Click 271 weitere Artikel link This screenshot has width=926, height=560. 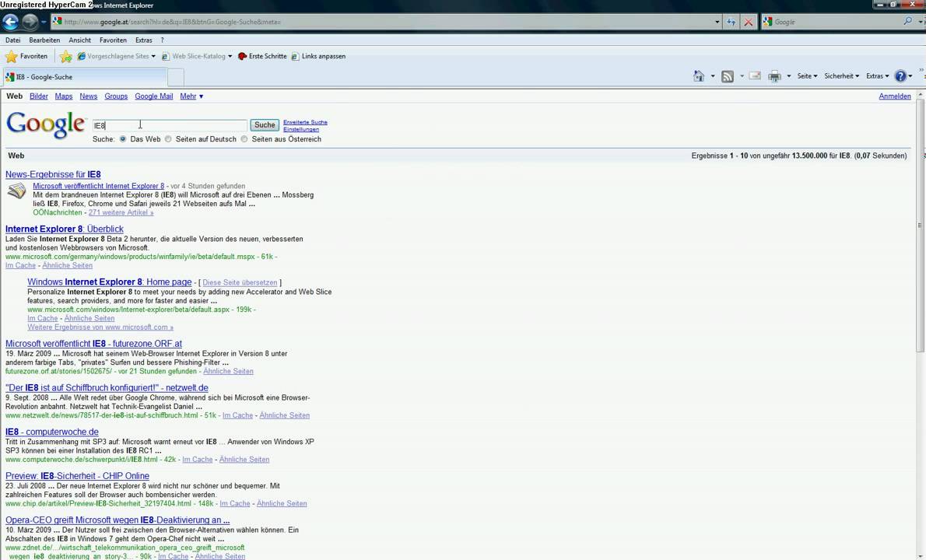point(121,212)
